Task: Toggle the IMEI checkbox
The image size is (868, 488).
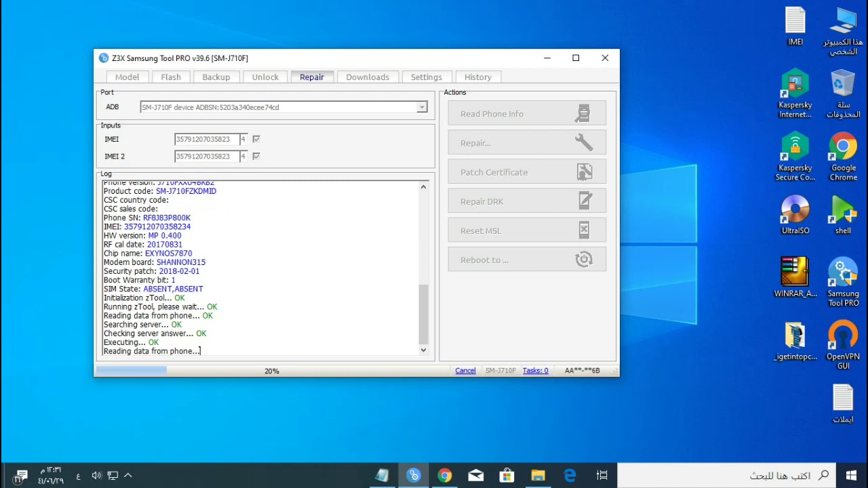Action: pos(256,139)
